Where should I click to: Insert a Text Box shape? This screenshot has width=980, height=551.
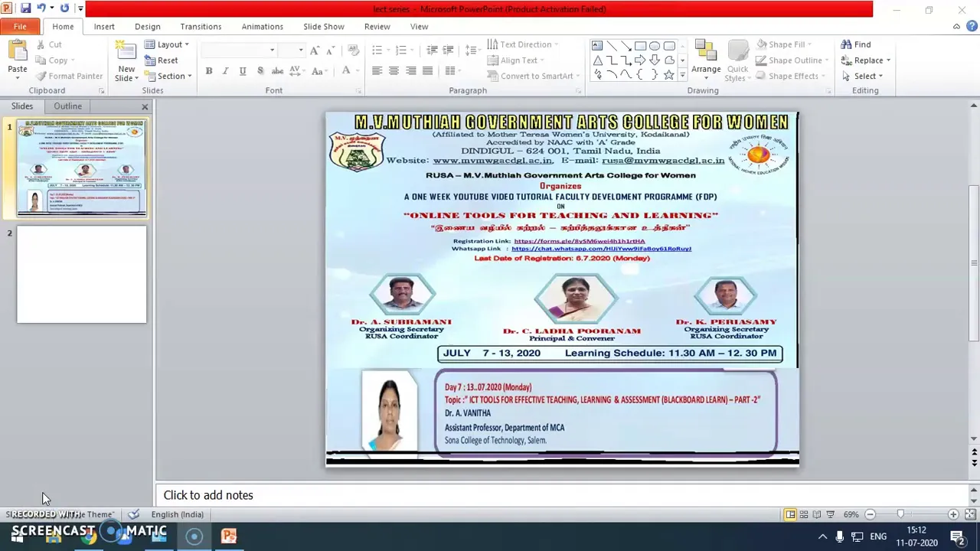tap(597, 45)
